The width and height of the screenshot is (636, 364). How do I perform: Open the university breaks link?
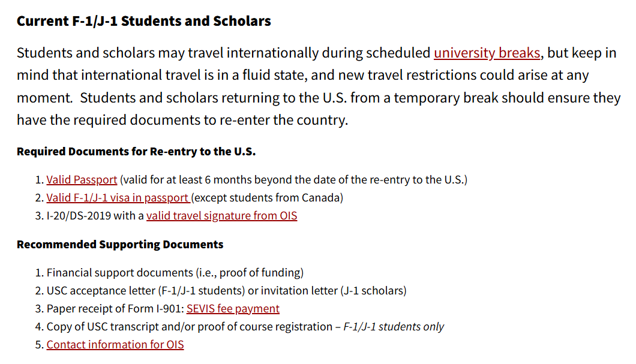click(487, 53)
